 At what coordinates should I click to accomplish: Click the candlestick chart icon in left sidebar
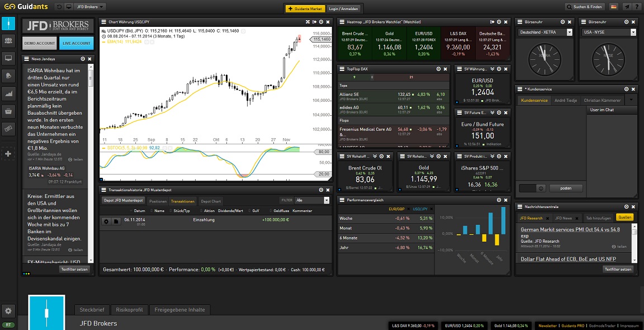tap(8, 23)
